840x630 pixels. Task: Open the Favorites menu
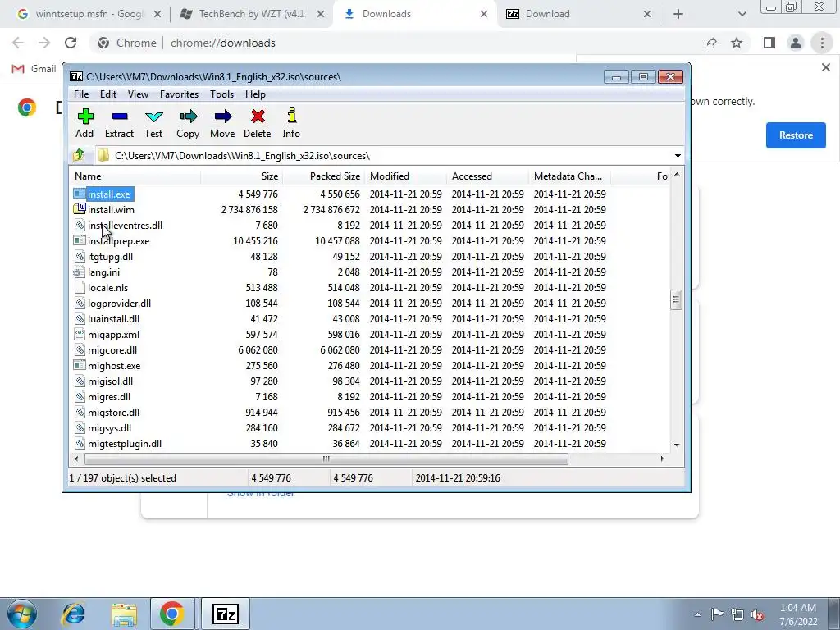tap(179, 94)
